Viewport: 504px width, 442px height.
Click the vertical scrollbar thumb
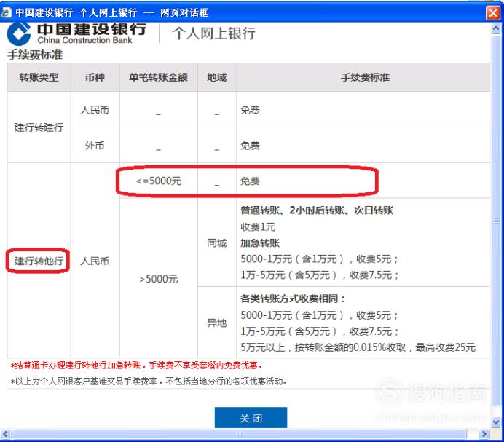coord(496,221)
